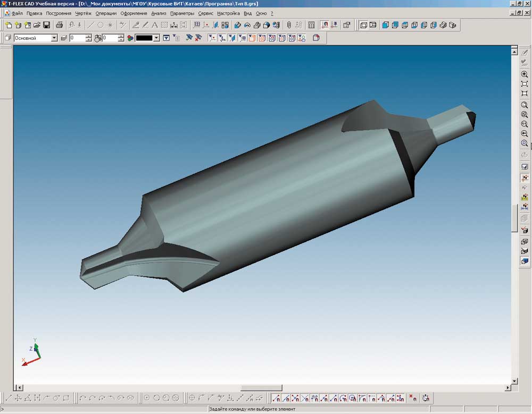Click the Настройка menu item
532x414 pixels.
(229, 13)
